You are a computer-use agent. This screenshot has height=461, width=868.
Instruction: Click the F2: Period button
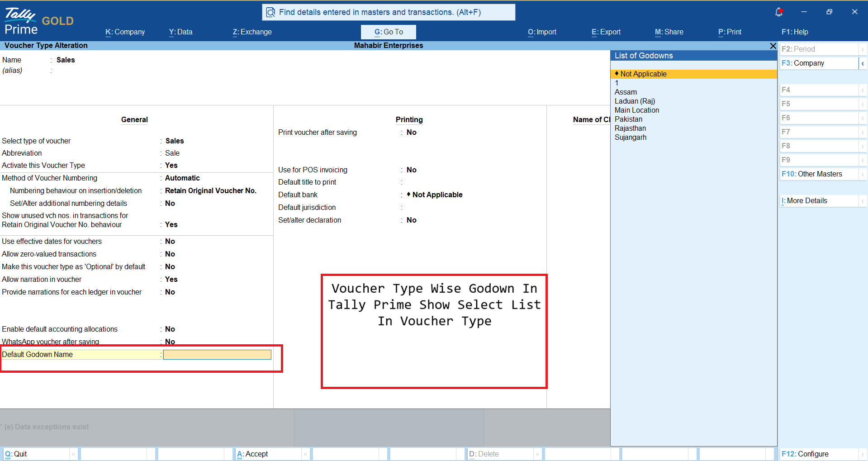click(819, 49)
